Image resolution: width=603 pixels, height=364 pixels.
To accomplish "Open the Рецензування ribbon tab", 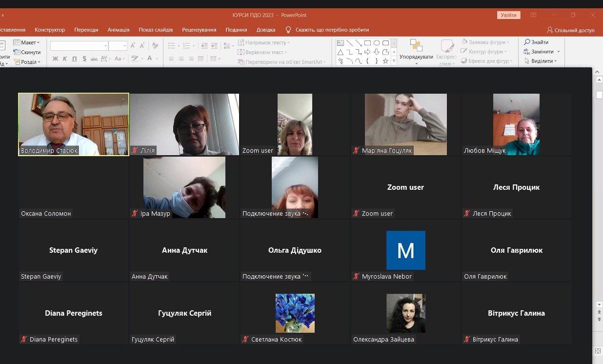I will [x=199, y=30].
